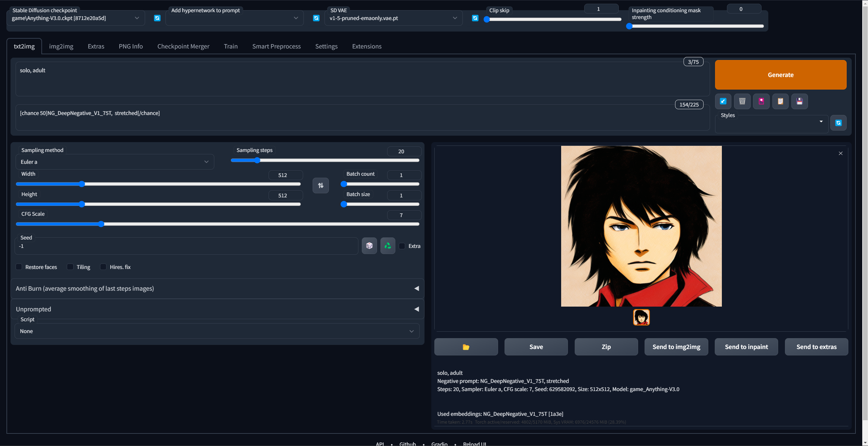Click the orange Generate button
This screenshot has height=446, width=868.
[780, 75]
